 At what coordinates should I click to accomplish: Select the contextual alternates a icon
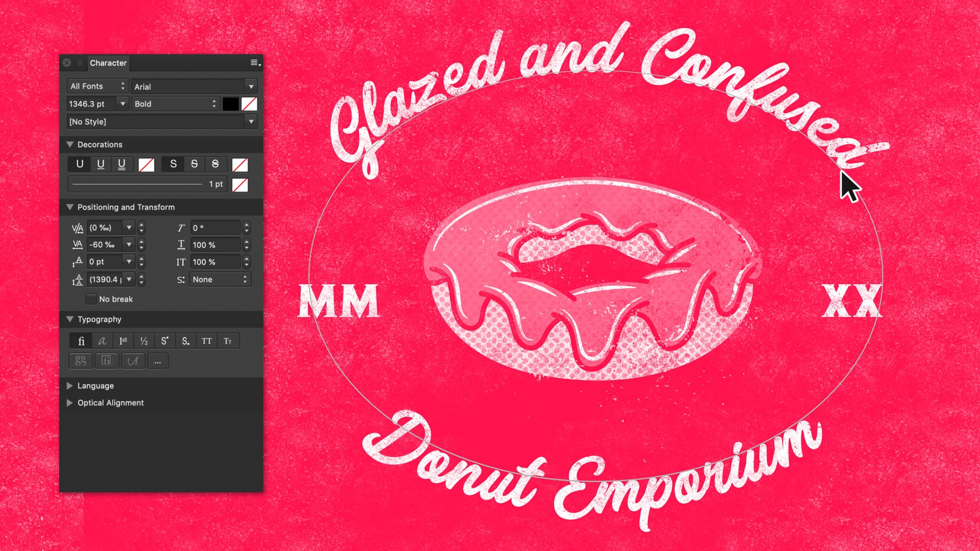(x=102, y=340)
